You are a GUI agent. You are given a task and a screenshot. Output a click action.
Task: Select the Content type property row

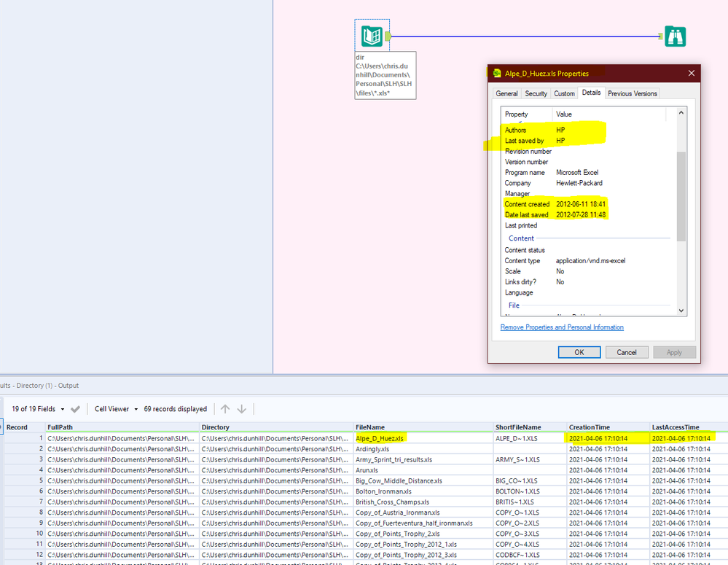tap(589, 261)
